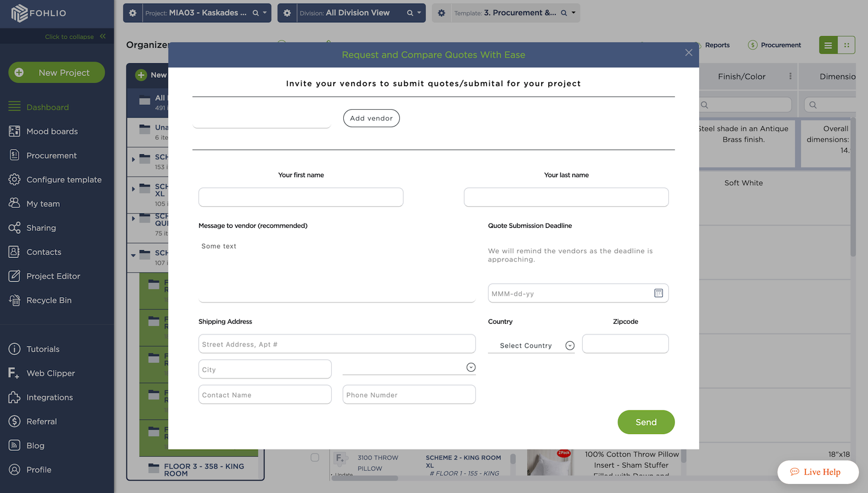Expand the state dropdown next to City
Screen dimensions: 868x493
pos(471,367)
